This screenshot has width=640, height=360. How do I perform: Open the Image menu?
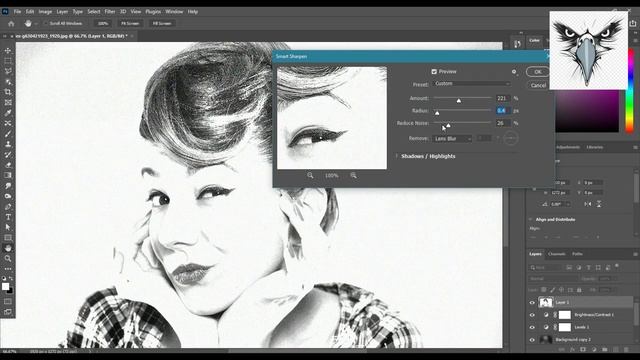click(x=45, y=11)
